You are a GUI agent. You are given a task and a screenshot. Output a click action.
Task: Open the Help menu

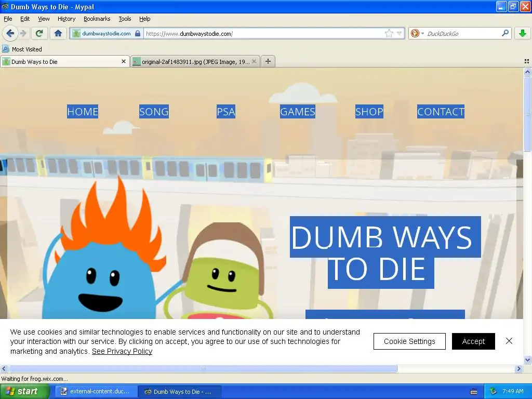145,19
